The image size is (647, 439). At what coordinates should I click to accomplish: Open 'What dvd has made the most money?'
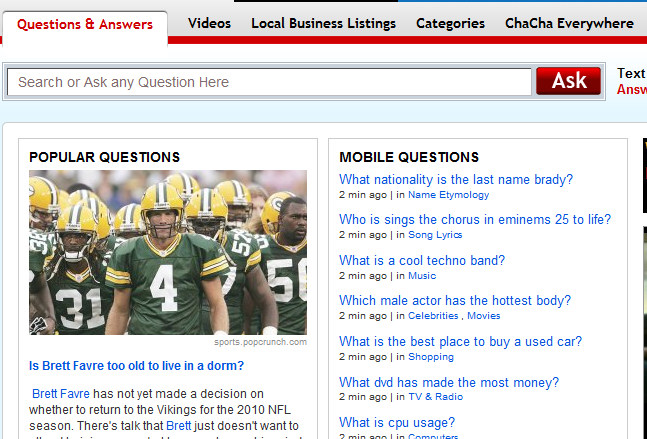pos(449,382)
